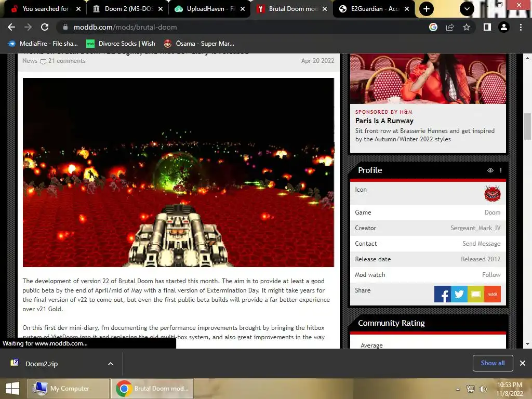Follow the mod via Mod watch

(491, 275)
